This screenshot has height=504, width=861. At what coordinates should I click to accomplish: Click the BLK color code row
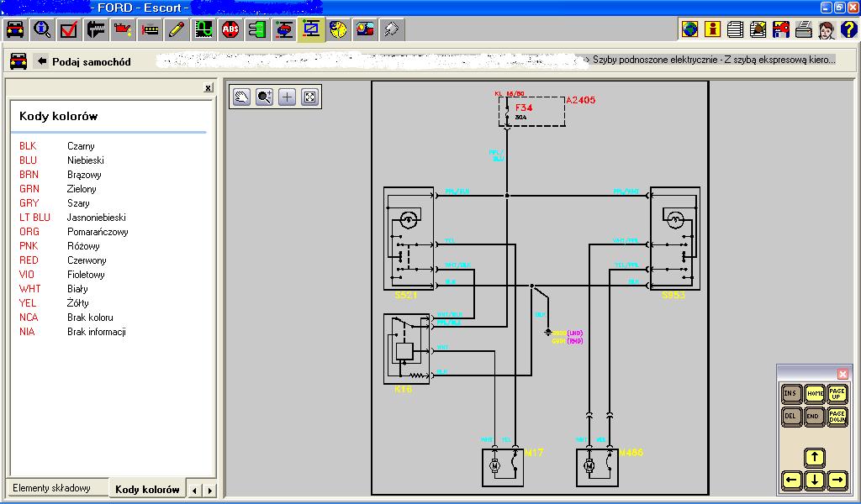(x=57, y=146)
